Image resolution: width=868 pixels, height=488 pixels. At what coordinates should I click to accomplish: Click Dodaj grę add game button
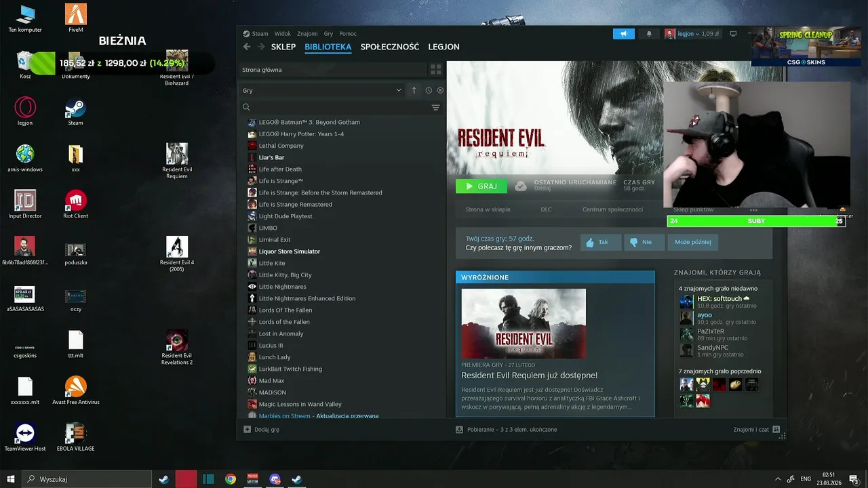[x=261, y=429]
